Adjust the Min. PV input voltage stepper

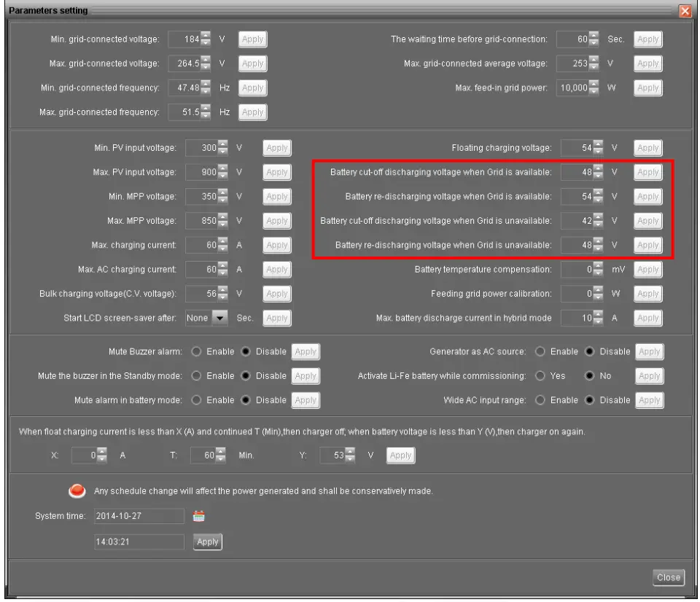click(x=222, y=148)
